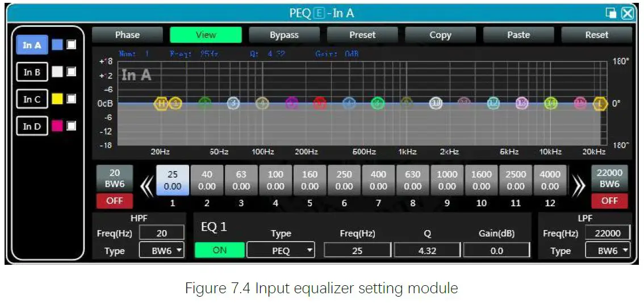The height and width of the screenshot is (308, 644).
Task: Select white EQ node 10 on curve
Action: (436, 103)
